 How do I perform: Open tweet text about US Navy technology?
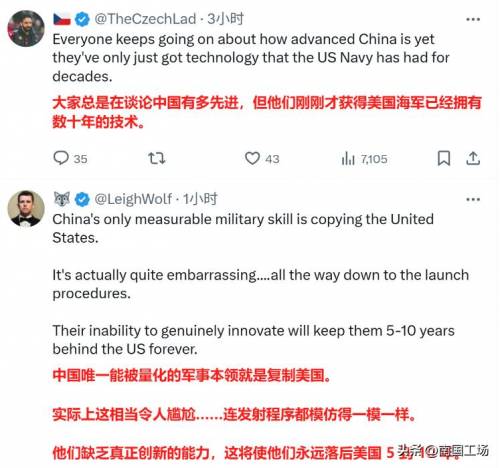251,58
